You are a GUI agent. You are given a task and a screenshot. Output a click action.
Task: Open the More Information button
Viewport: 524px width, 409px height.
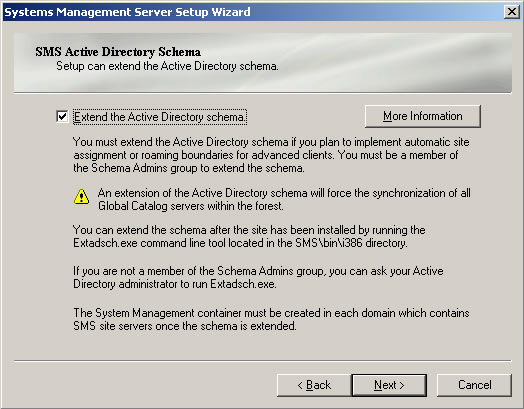point(423,116)
